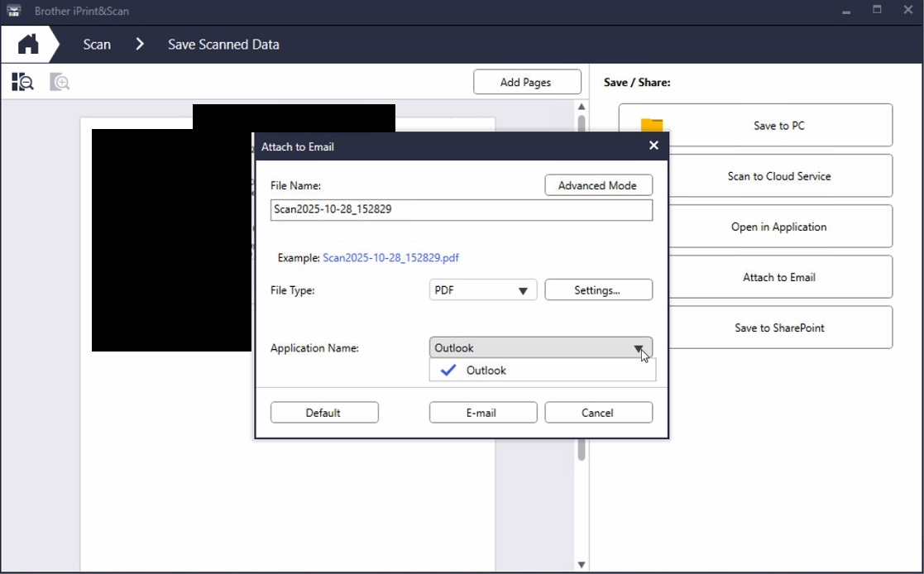Click the Home icon in breadcrumb
Viewport: 924px width, 574px height.
pos(28,45)
